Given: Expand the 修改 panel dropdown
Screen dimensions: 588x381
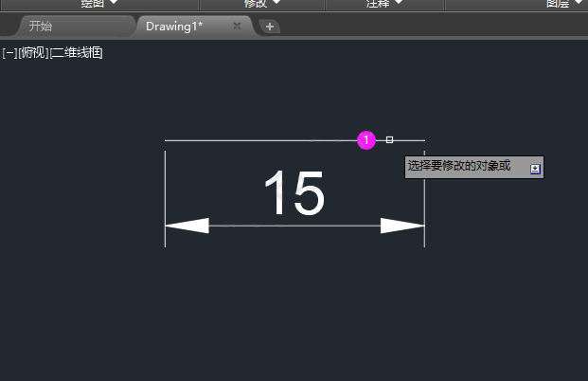Looking at the screenshot, I should (261, 4).
